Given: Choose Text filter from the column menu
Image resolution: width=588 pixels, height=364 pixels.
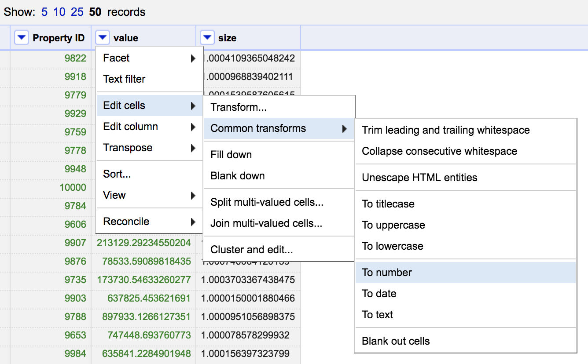Looking at the screenshot, I should coord(150,79).
